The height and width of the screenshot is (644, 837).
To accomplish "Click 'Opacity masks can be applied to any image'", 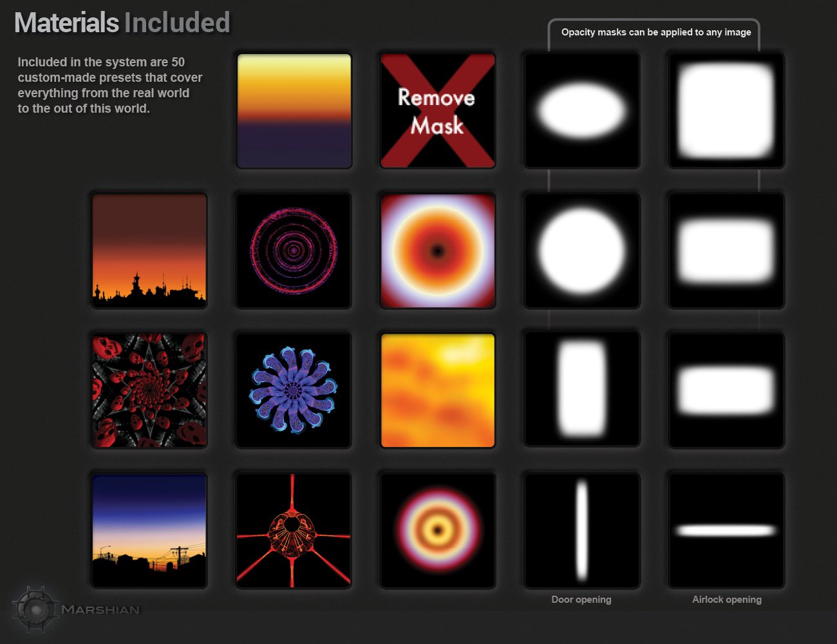I will 656,32.
